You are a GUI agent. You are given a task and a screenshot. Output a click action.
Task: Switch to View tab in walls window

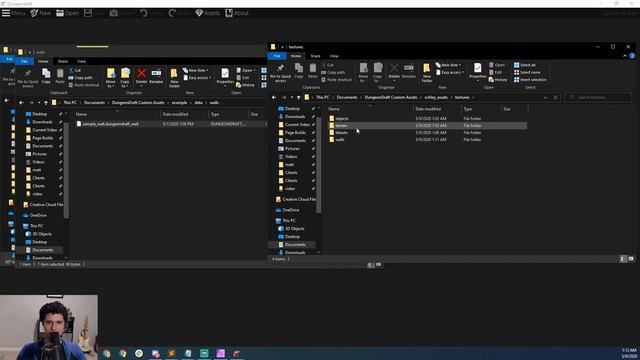[x=81, y=61]
